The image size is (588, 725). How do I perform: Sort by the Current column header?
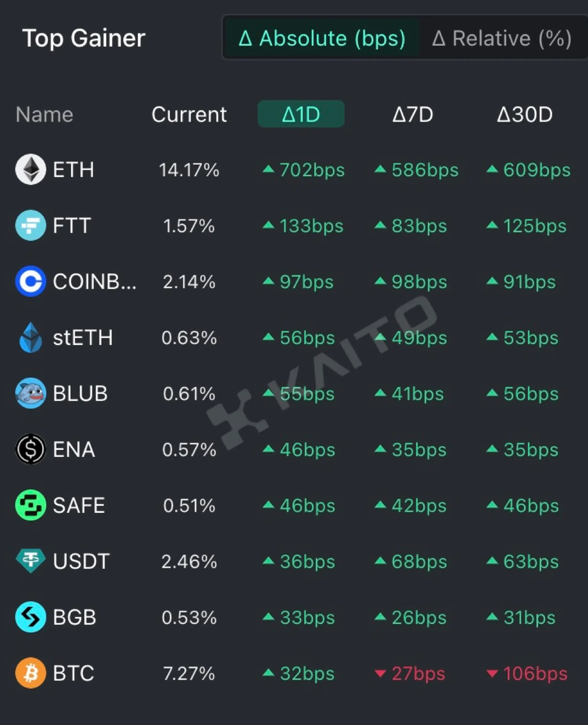(189, 114)
